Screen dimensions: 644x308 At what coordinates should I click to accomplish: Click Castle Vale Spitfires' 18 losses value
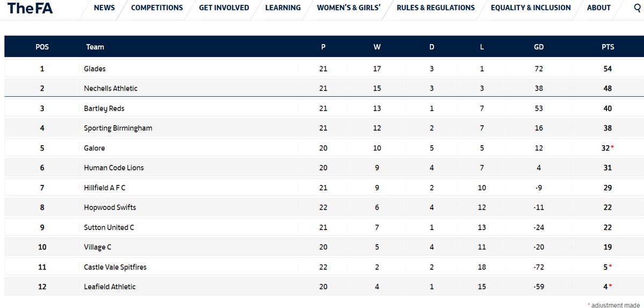tap(482, 267)
